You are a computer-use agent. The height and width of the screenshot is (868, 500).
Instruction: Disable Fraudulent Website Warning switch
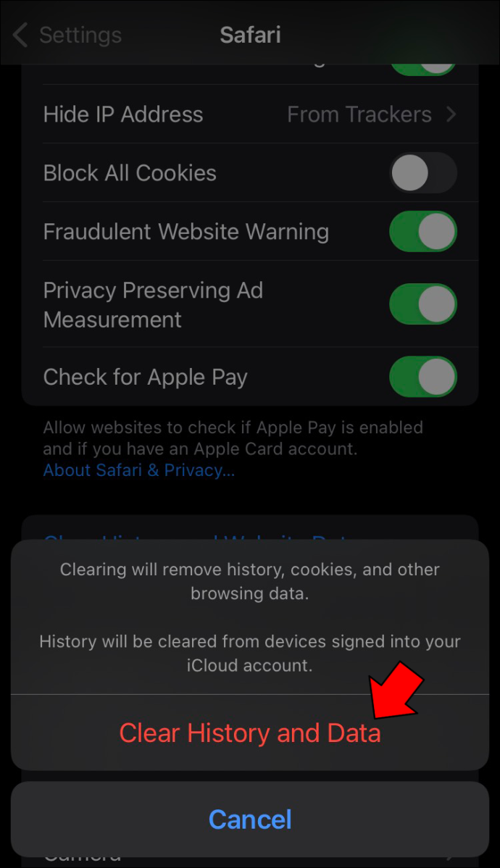423,231
